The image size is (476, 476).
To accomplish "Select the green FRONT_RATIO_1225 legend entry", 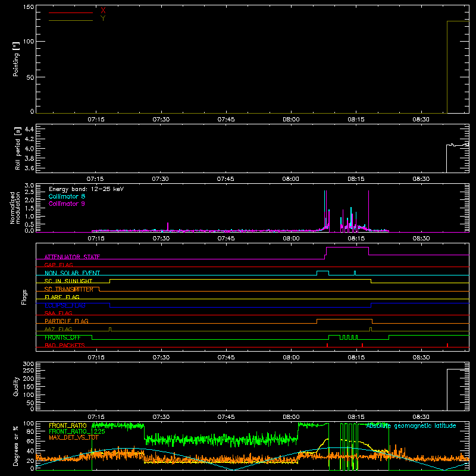I will click(x=77, y=431).
